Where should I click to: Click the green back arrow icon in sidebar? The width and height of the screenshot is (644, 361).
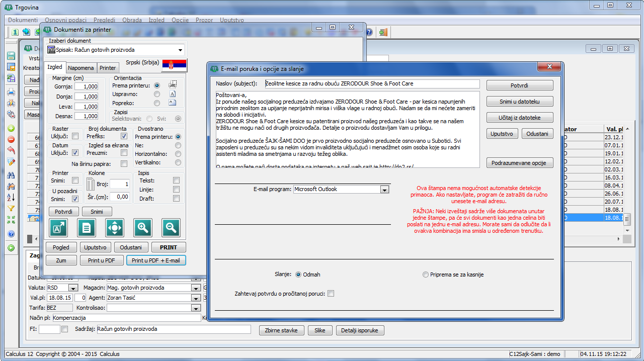tap(11, 248)
